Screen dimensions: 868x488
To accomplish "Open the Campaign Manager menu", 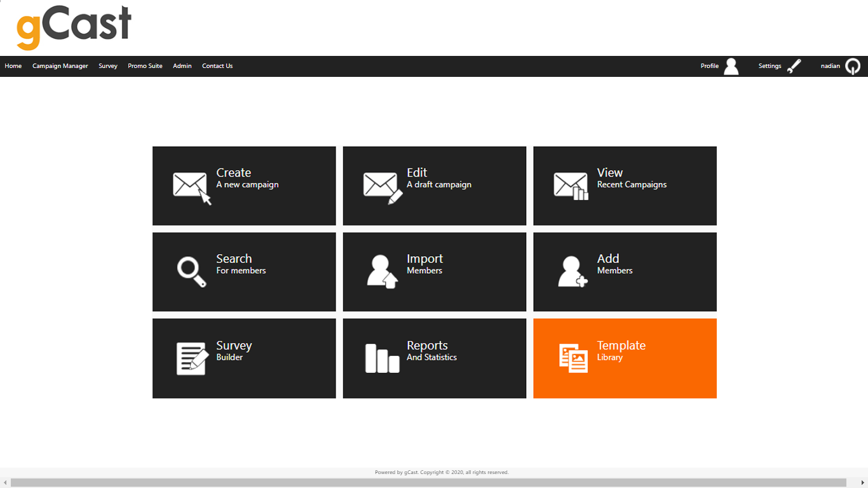I will click(60, 66).
